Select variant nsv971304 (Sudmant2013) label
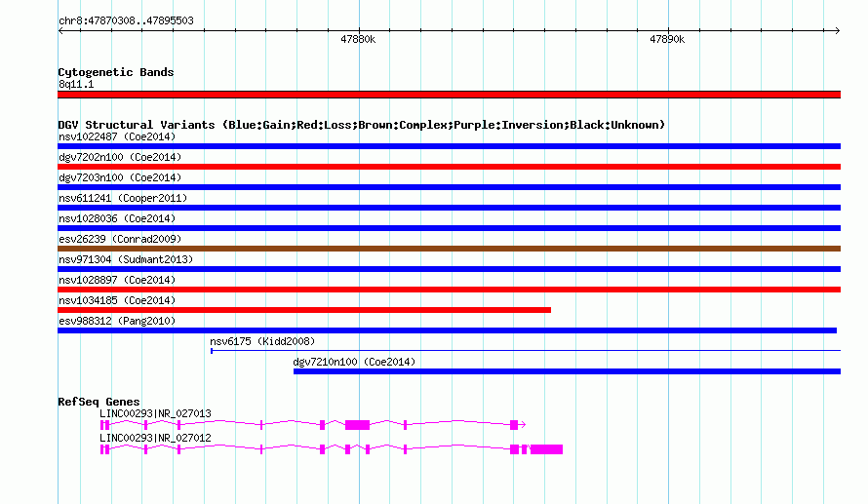868x504 pixels. (126, 259)
